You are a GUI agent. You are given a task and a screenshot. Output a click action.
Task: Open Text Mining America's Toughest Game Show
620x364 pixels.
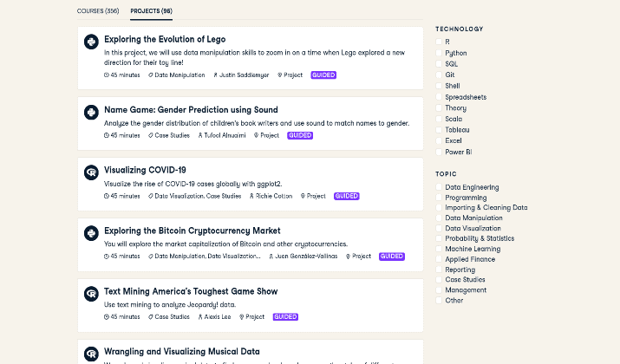(x=191, y=291)
